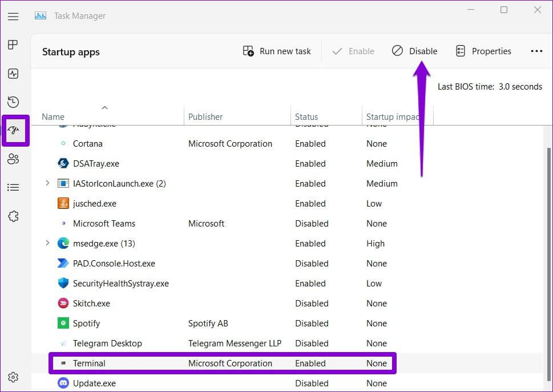Viewport: 553px width, 392px height.
Task: Select the Skitch.exe row name
Action: [x=91, y=304]
